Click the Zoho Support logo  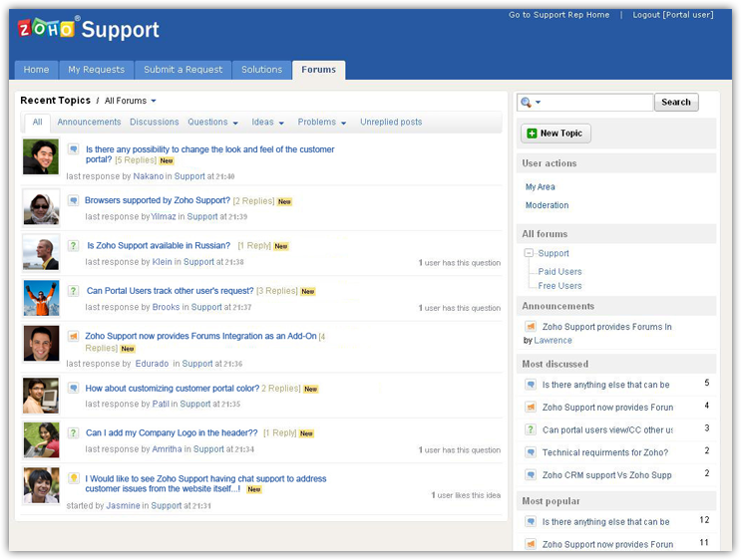click(88, 29)
